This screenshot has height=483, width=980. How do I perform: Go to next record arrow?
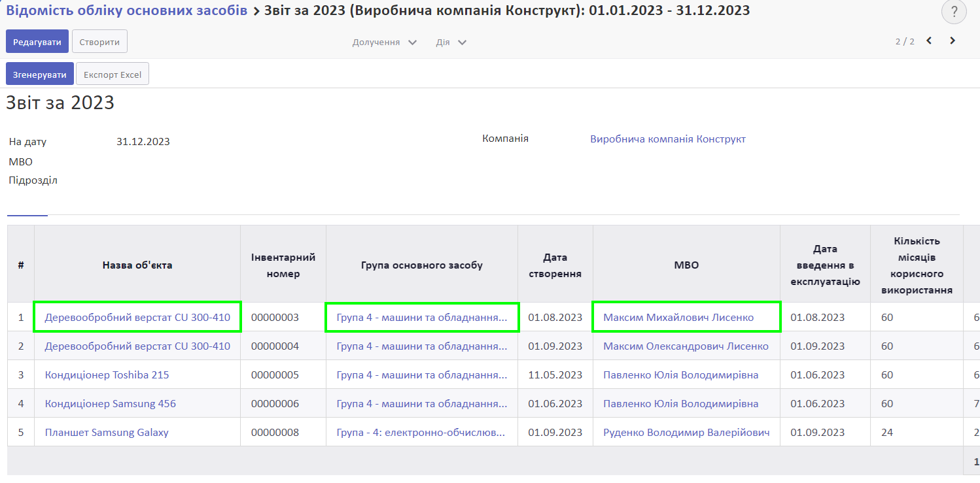click(953, 41)
